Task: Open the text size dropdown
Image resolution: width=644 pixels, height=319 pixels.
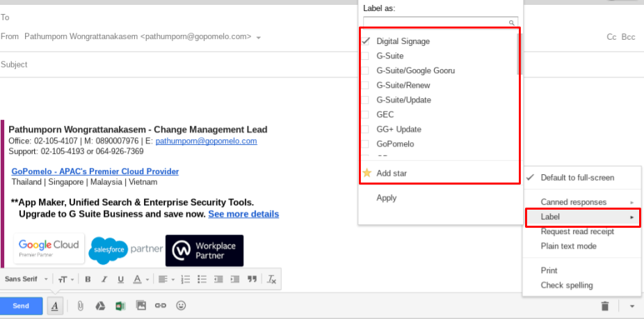Action: [x=65, y=279]
